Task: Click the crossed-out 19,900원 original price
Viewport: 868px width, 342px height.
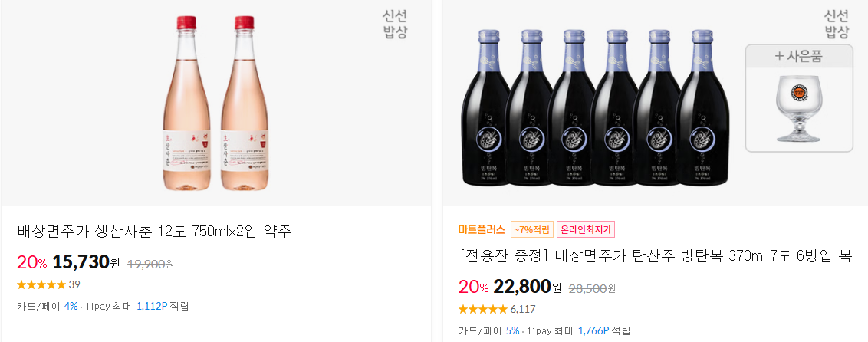Action: 150,265
